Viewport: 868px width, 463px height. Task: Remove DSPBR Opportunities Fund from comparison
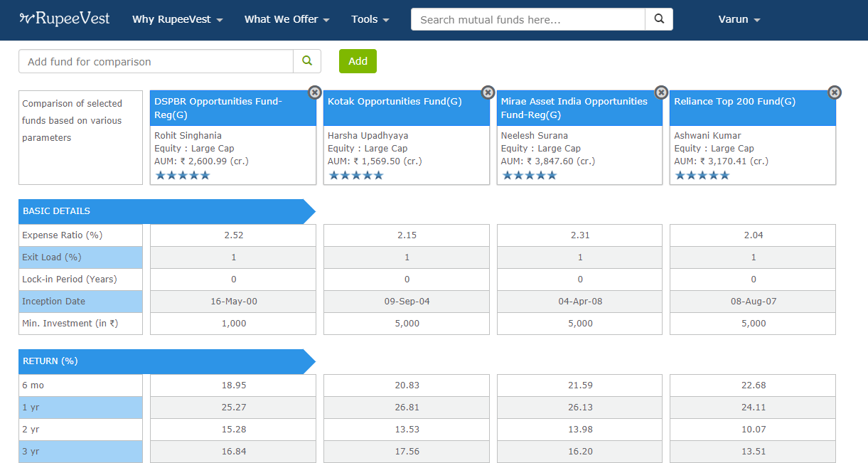(314, 92)
